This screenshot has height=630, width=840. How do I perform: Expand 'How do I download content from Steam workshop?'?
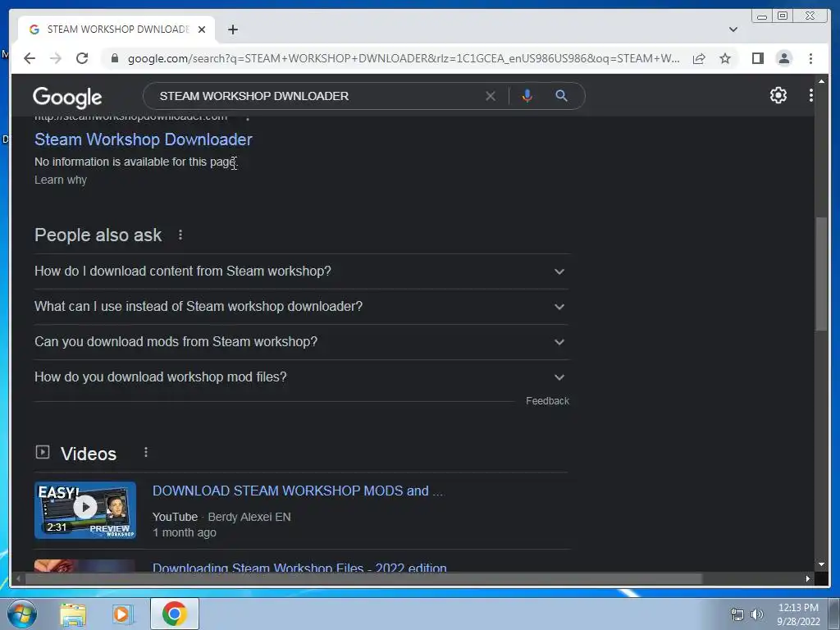point(302,271)
